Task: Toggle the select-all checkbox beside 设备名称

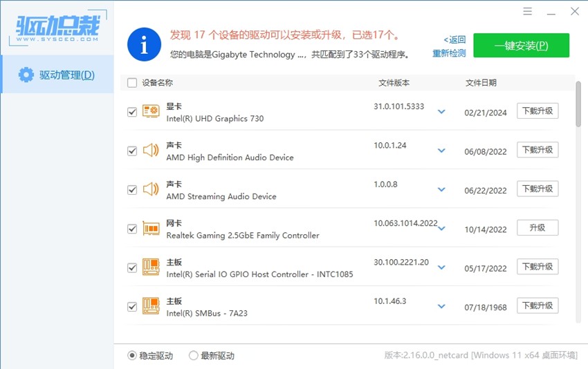Action: click(x=132, y=83)
